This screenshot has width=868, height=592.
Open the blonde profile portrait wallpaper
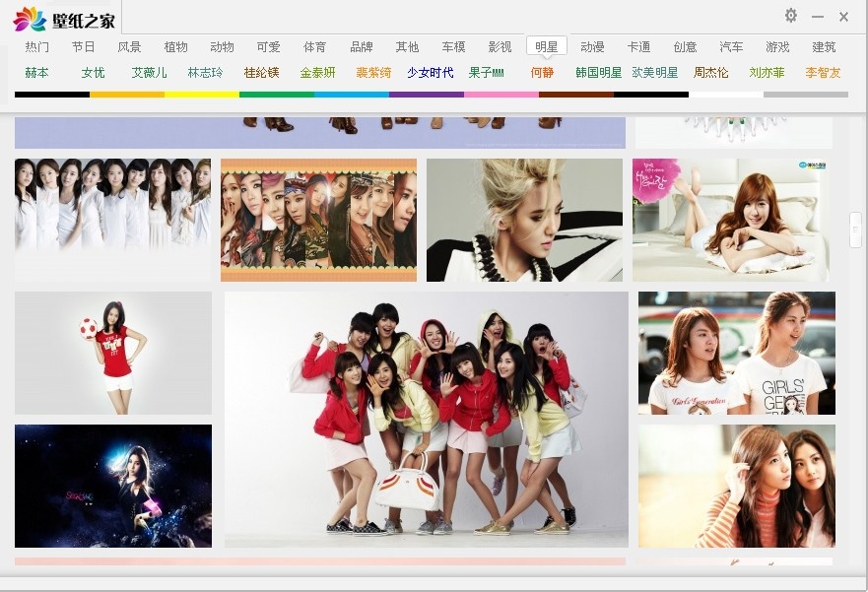click(x=524, y=221)
